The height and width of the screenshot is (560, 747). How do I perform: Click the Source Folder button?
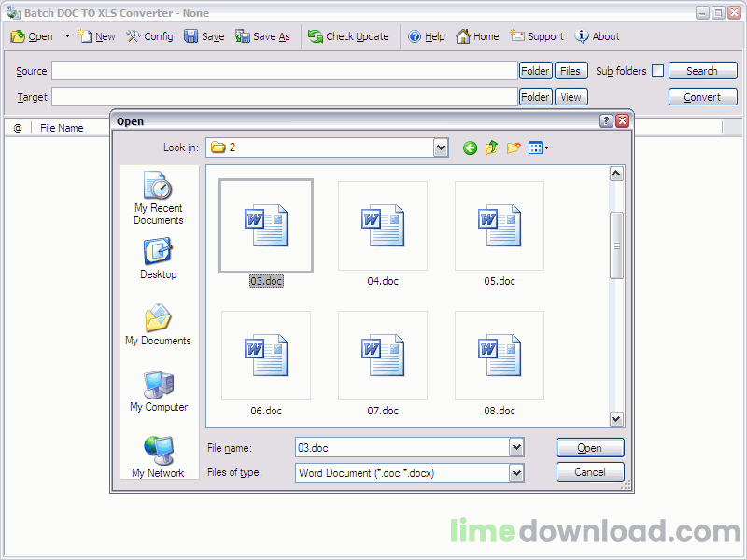(x=535, y=71)
